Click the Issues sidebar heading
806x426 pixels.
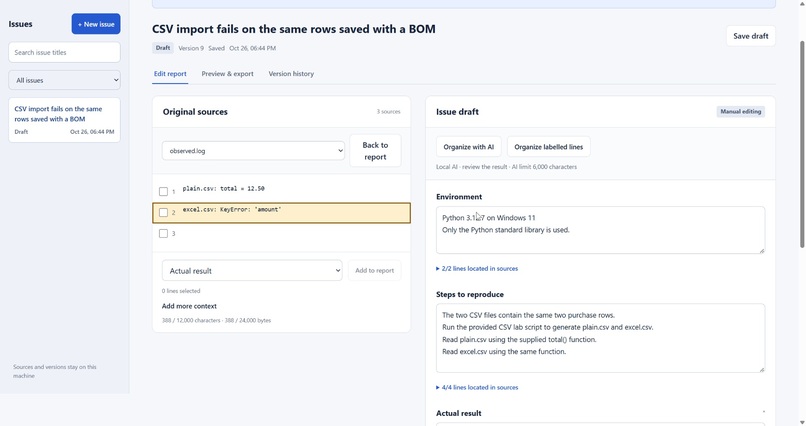(x=21, y=24)
